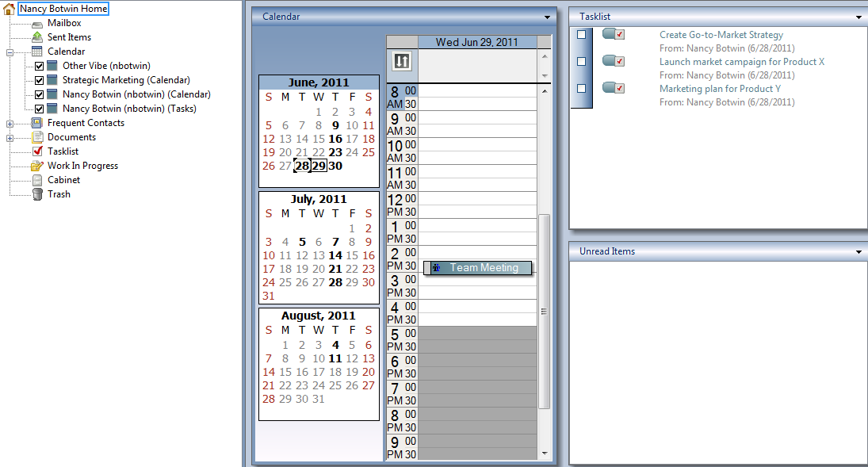
Task: Click scroll down arrow of day view
Action: pyautogui.click(x=545, y=454)
